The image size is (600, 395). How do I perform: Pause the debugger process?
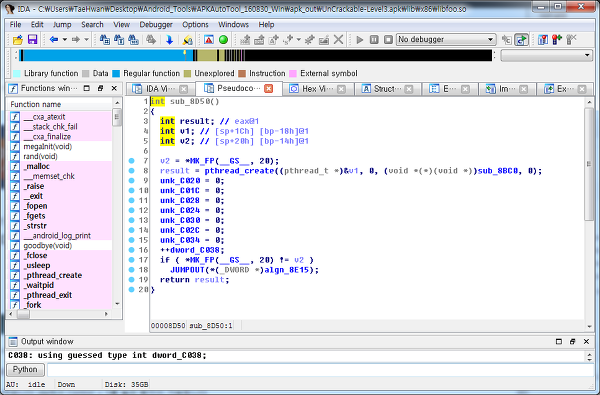(x=374, y=39)
